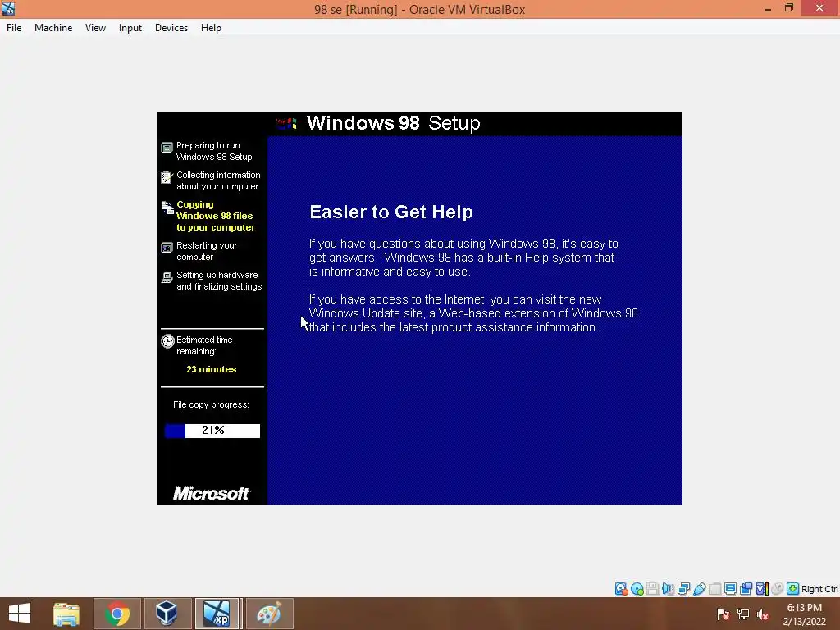Click the Collecting information step icon
The image size is (840, 630).
[x=167, y=177]
